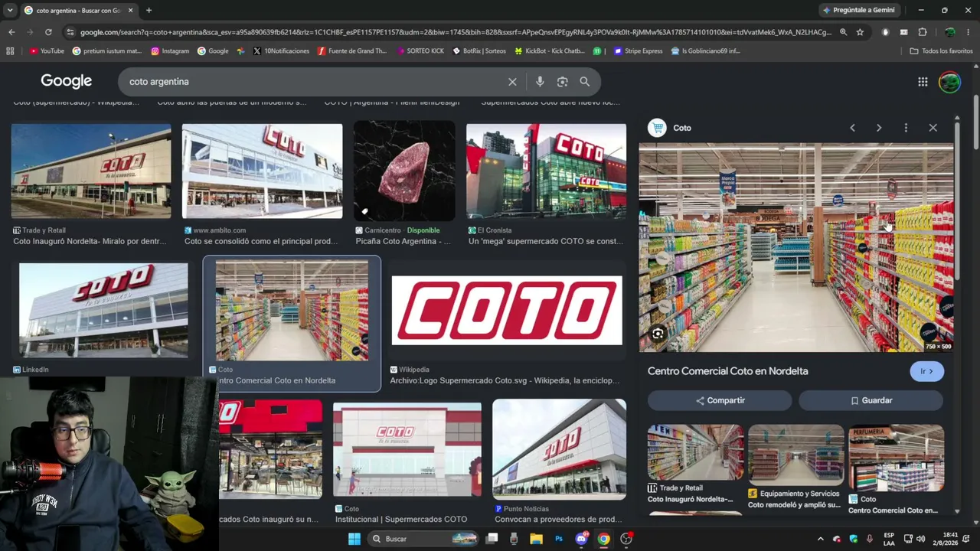Image resolution: width=980 pixels, height=551 pixels.
Task: Open related 'Equipamiento y Servicios' thumbnail
Action: coord(796,455)
